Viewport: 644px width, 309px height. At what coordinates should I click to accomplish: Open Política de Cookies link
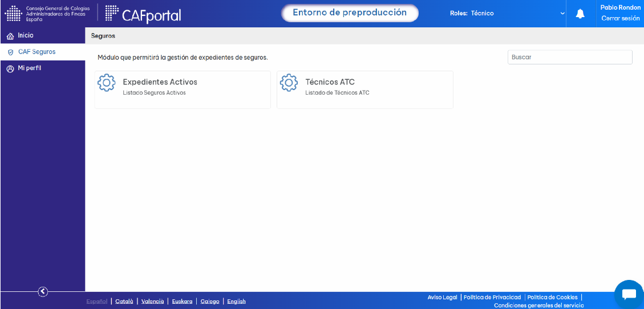(x=552, y=297)
